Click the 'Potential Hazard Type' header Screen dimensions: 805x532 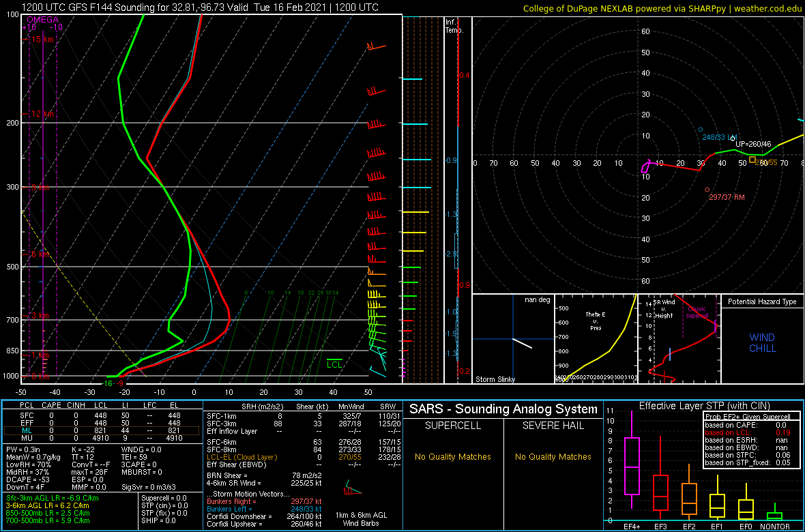click(762, 302)
